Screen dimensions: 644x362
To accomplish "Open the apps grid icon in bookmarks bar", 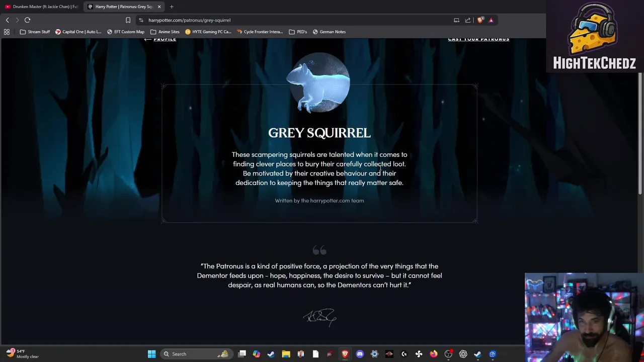I will coord(7,32).
